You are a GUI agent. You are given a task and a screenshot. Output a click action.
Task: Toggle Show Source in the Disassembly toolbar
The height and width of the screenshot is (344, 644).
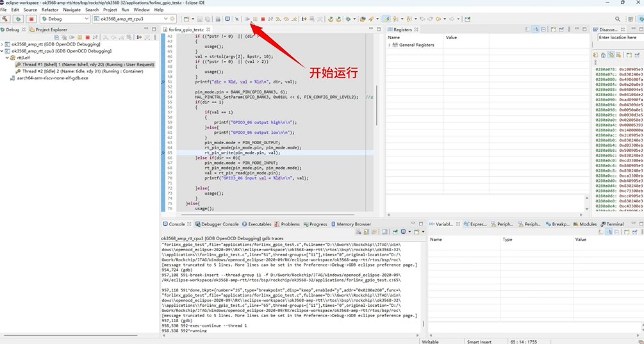[x=618, y=54]
